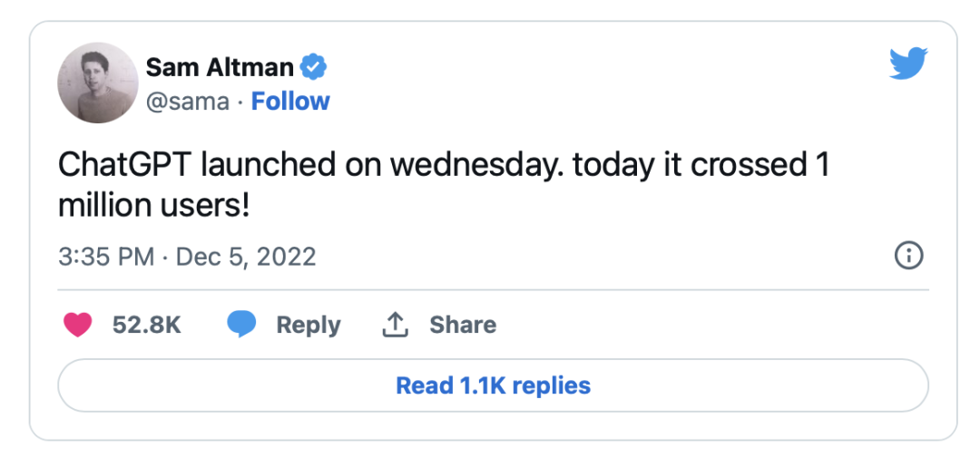The width and height of the screenshot is (980, 458).
Task: Click the Dec 5, 2022 date
Action: tap(246, 257)
